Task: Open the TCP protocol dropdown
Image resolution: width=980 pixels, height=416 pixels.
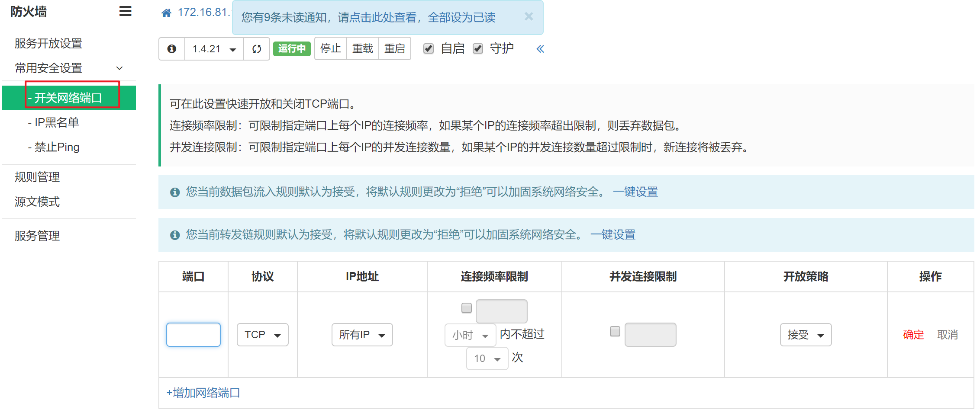Action: 262,335
